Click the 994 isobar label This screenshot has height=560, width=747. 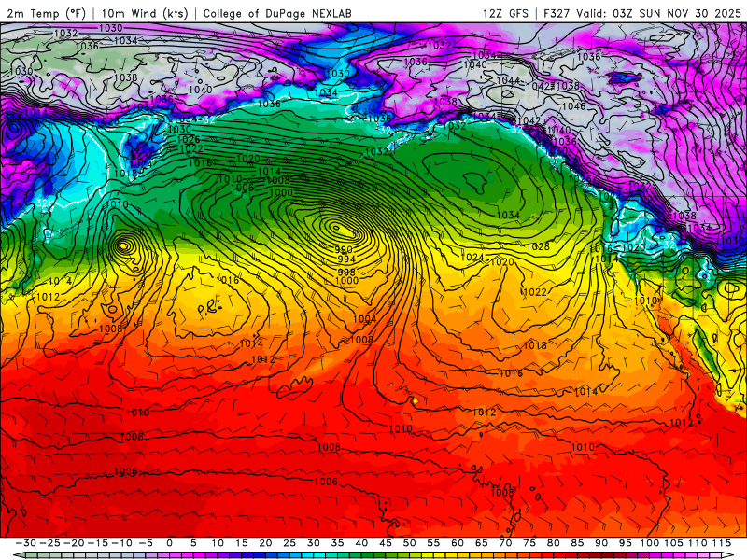coord(345,259)
